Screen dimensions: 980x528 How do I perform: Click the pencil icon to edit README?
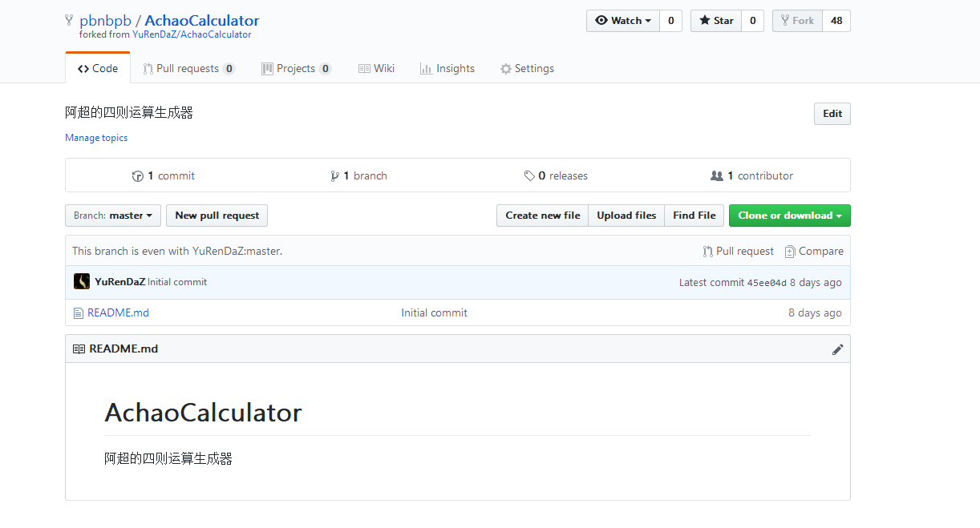[x=838, y=349]
